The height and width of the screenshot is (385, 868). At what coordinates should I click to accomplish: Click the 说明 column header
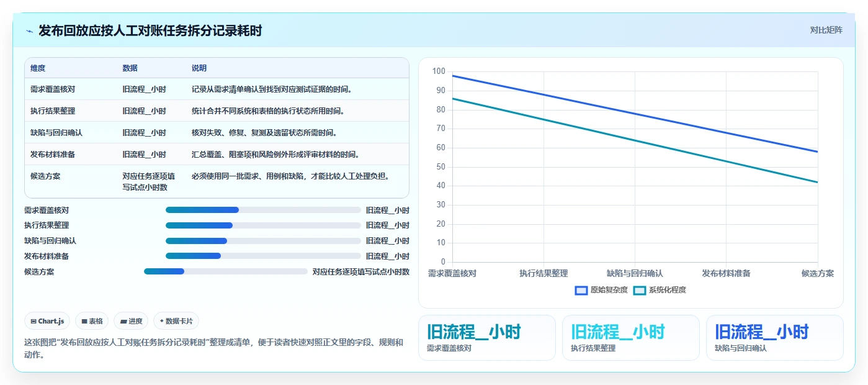[x=199, y=68]
